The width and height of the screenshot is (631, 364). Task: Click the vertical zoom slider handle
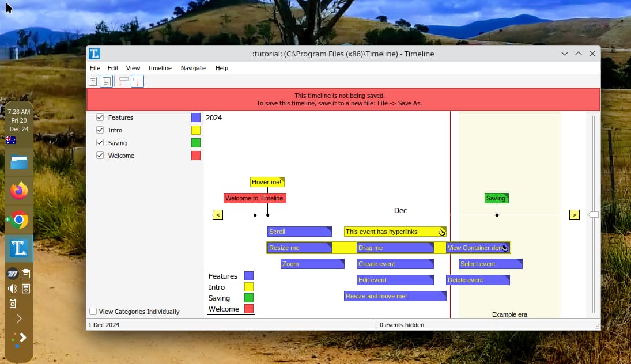tap(593, 215)
